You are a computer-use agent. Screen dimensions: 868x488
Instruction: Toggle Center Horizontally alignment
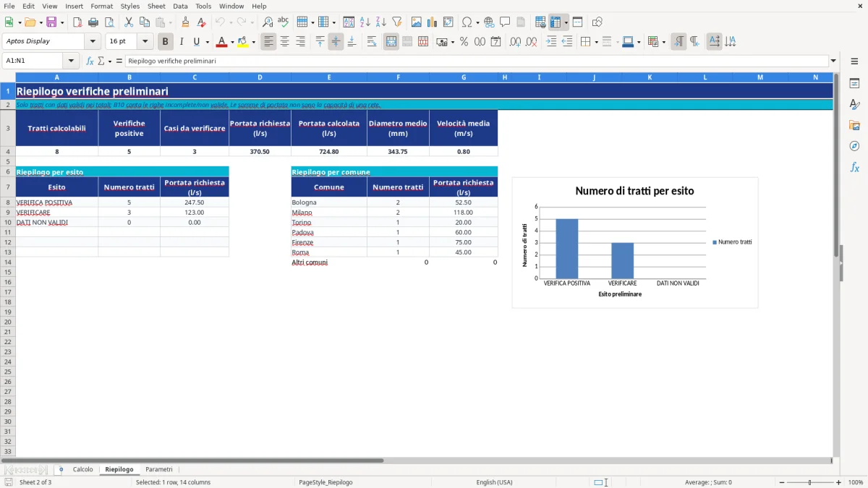(285, 42)
